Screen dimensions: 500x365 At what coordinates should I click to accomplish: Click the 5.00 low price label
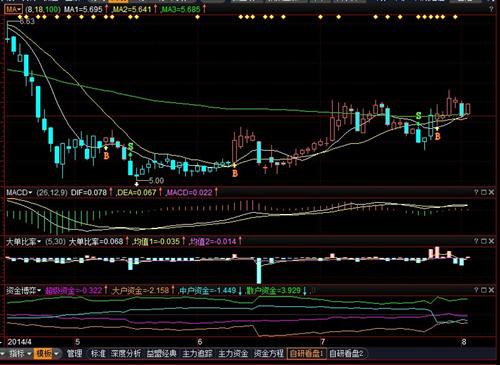(x=156, y=181)
